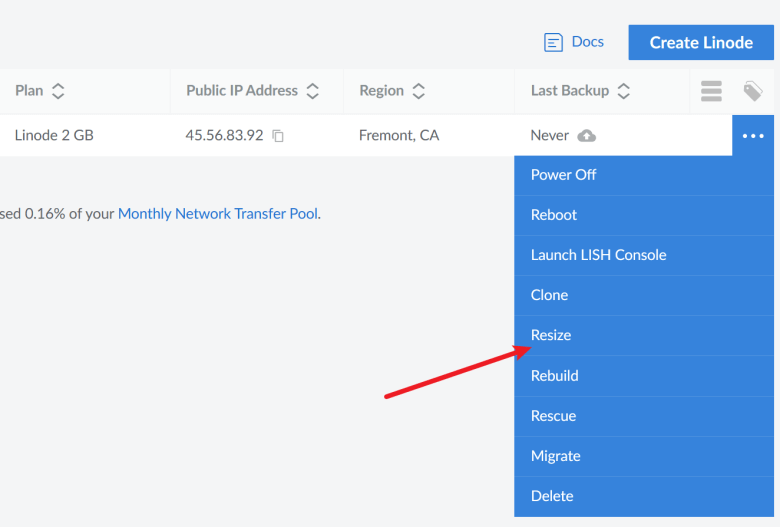This screenshot has width=780, height=527.
Task: Click the tag grouping icon
Action: (753, 91)
